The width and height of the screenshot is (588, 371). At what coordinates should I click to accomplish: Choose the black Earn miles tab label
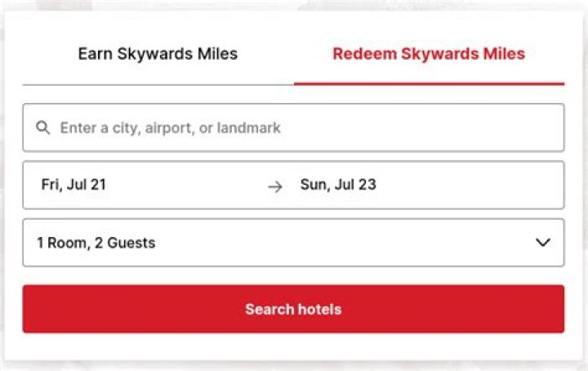click(x=158, y=55)
